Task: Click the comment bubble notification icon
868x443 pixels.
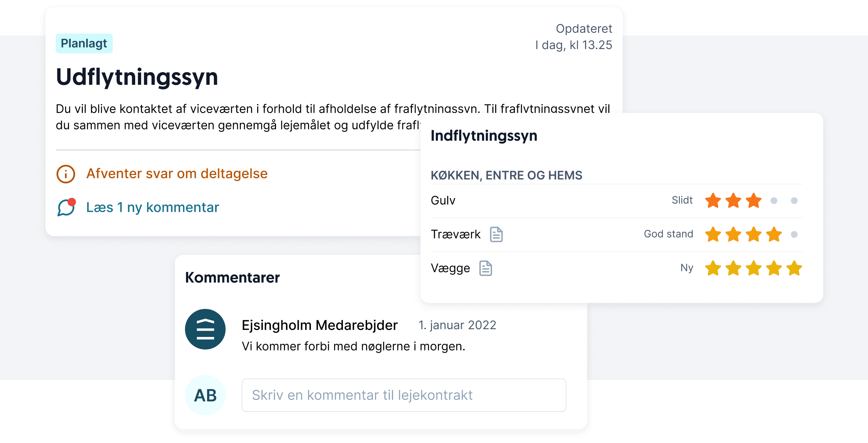Action: pos(67,207)
